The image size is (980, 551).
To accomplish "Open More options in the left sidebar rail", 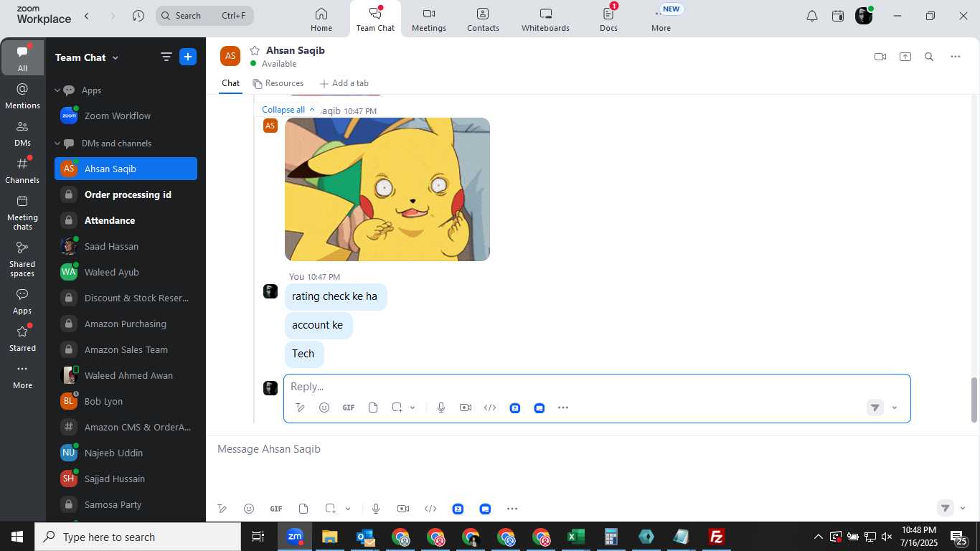I will (x=22, y=376).
